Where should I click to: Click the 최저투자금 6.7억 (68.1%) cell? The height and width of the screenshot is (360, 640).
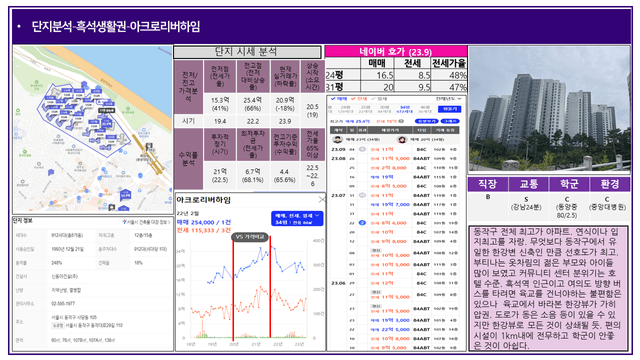(x=253, y=176)
